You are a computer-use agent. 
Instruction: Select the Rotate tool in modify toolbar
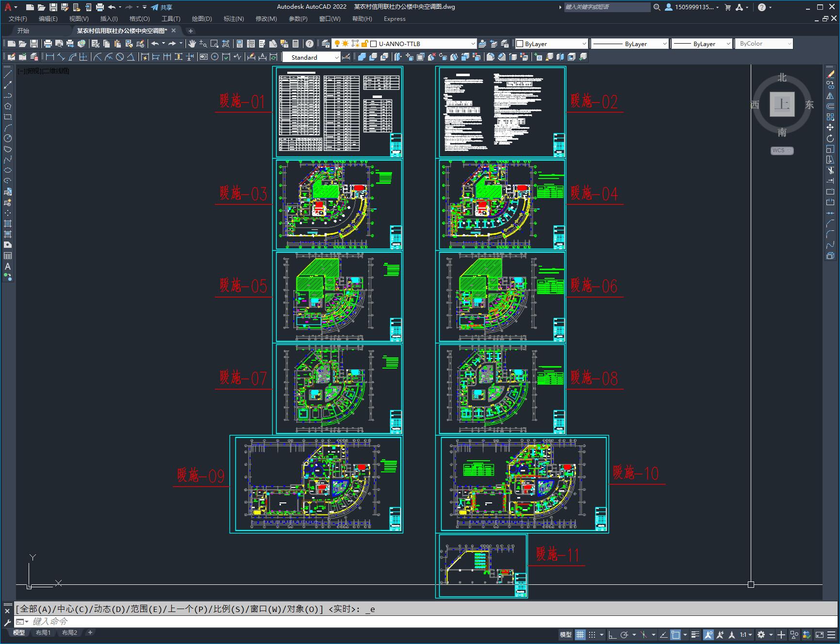coord(830,138)
